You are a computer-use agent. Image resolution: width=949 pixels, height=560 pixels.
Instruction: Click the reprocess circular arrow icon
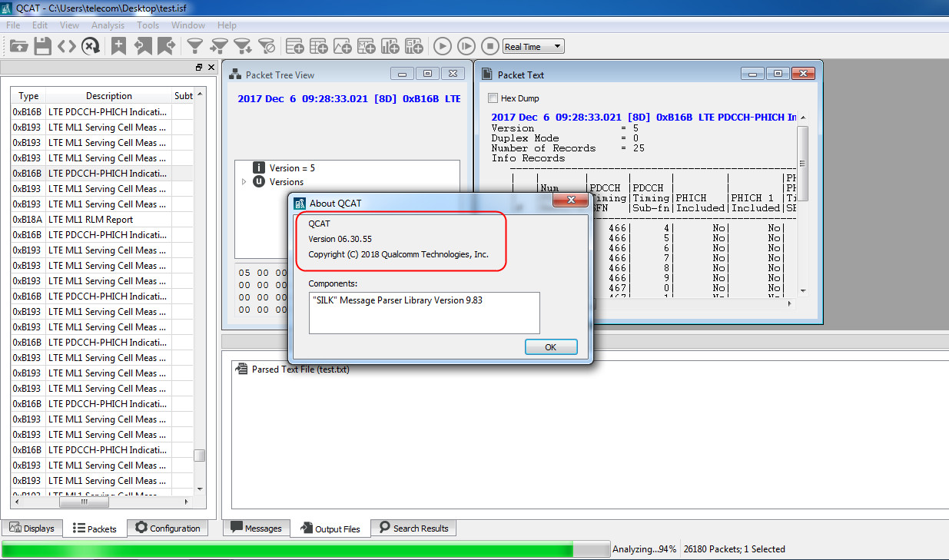tap(91, 46)
